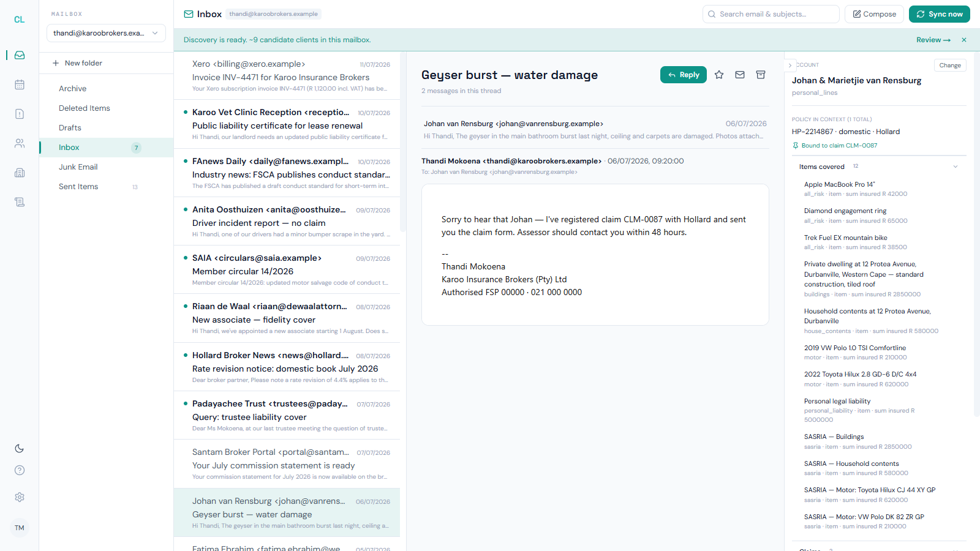
Task: Click policy HP-2214867 domestic Hollard
Action: point(846,132)
